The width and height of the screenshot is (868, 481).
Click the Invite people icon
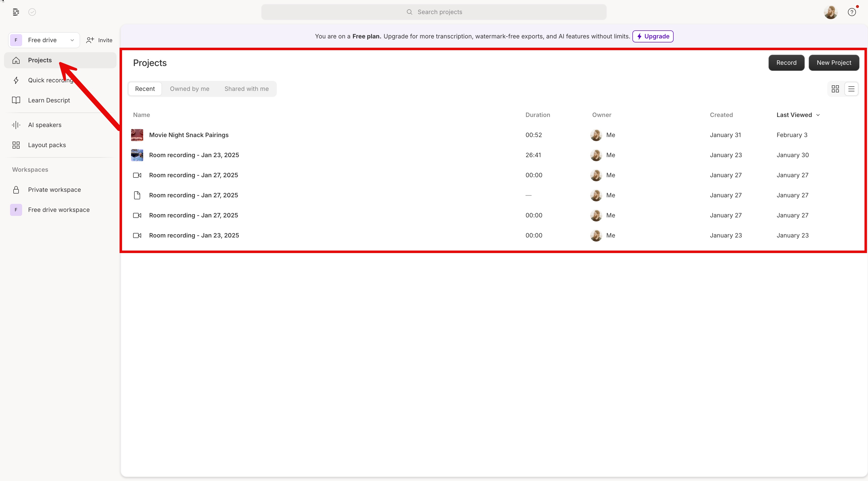pyautogui.click(x=89, y=40)
